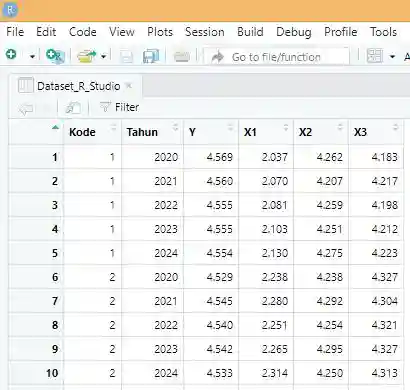Open the File menu
This screenshot has height=390, width=410.
point(15,32)
